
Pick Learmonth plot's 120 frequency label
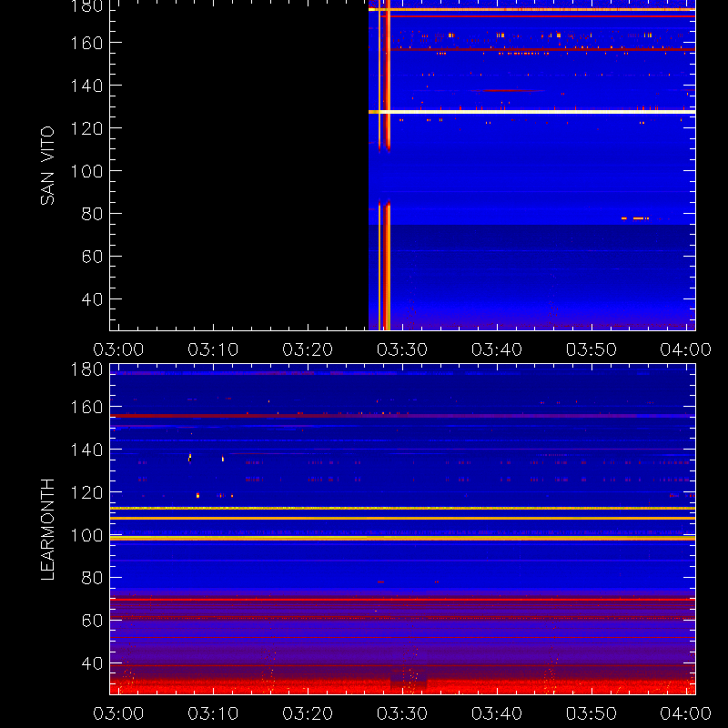click(86, 493)
